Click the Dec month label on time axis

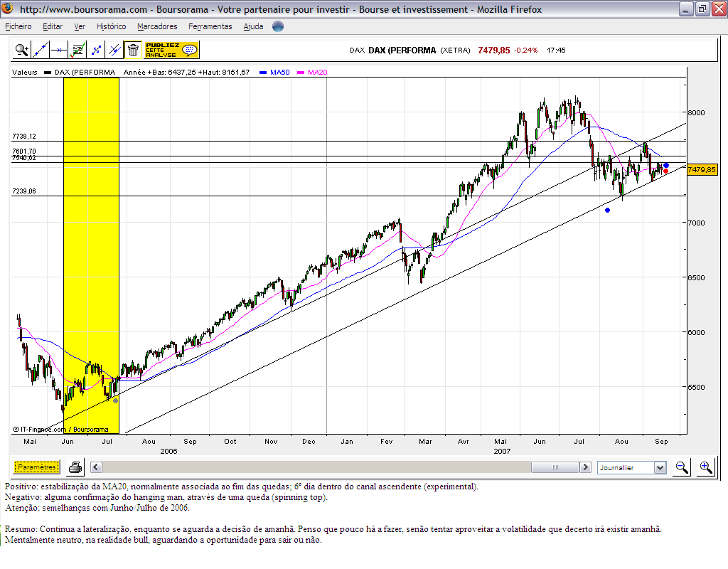point(309,441)
